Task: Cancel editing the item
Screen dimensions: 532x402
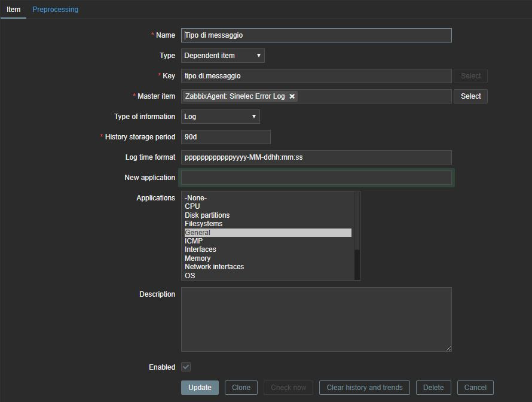Action: [x=475, y=388]
